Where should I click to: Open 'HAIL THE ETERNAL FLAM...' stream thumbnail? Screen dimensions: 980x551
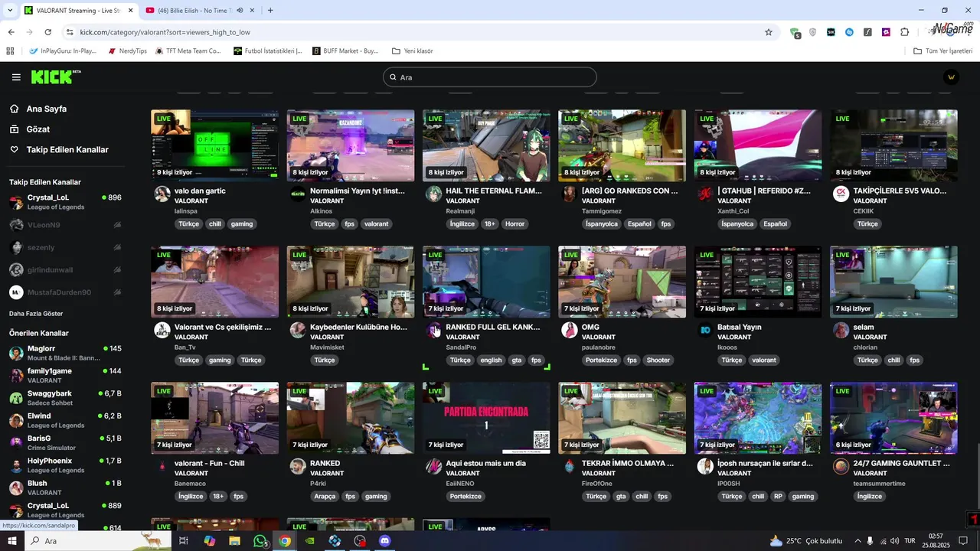tap(486, 145)
